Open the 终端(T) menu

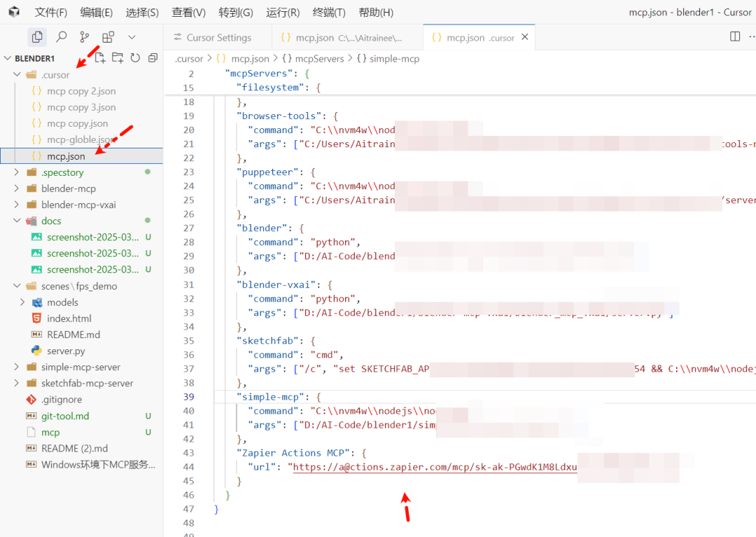point(329,13)
